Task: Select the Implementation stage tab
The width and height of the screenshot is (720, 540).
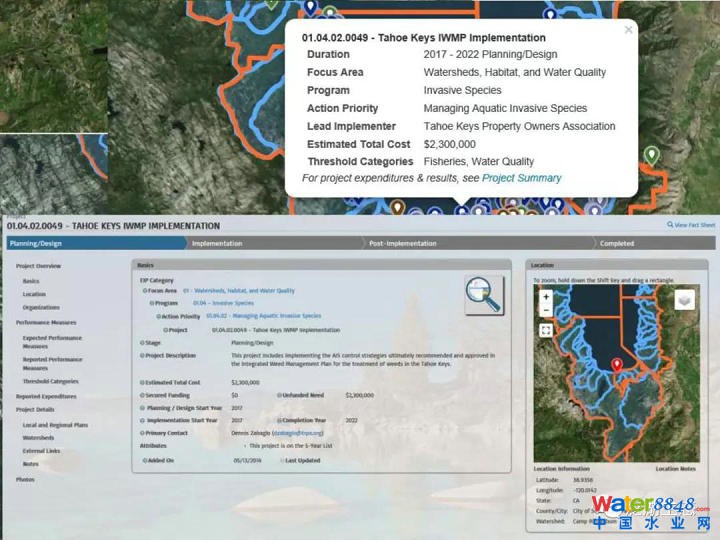Action: click(x=217, y=243)
